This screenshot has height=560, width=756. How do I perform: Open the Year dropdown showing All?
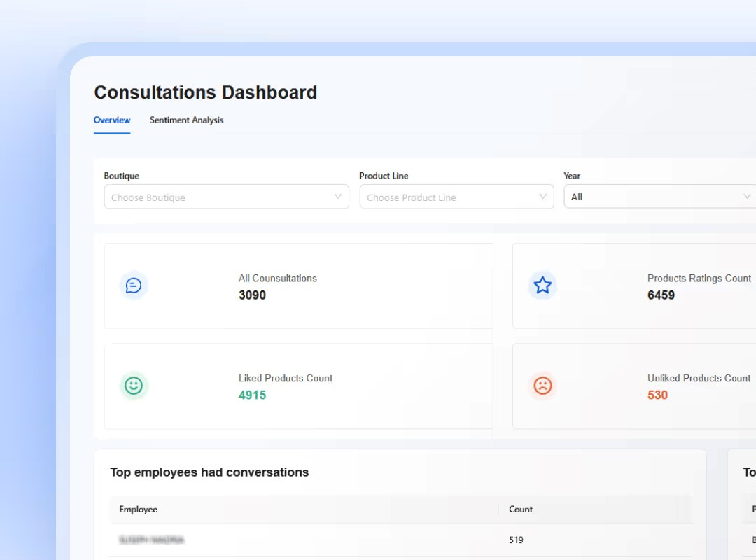tap(660, 197)
